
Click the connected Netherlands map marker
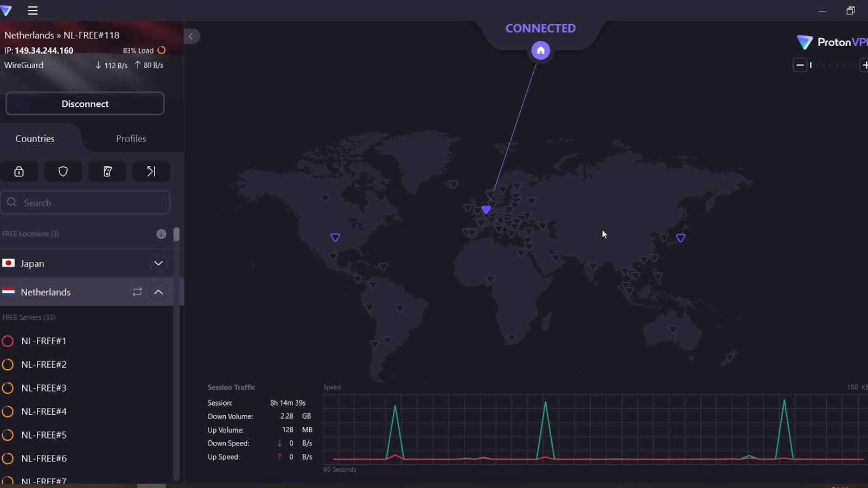[486, 209]
